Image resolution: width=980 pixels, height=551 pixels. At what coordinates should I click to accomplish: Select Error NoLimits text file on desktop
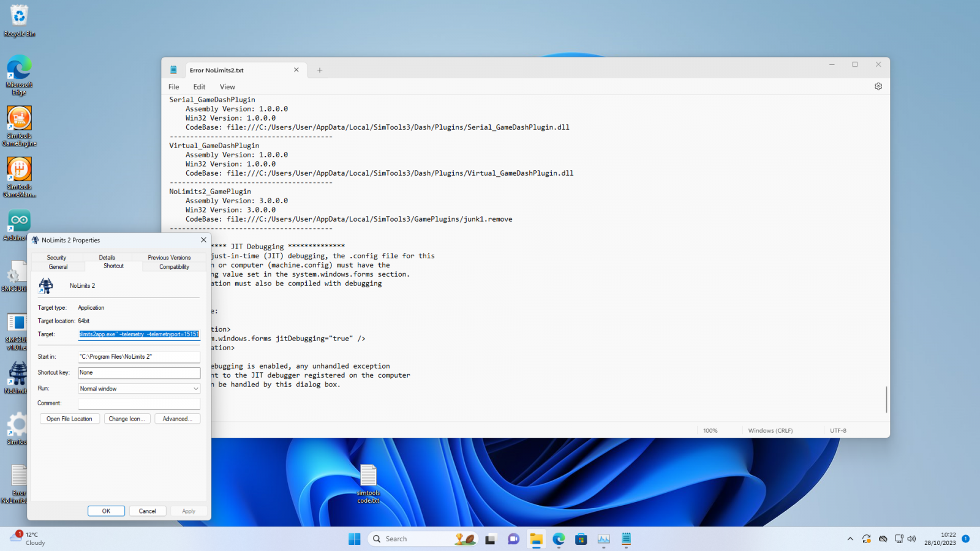(x=16, y=484)
